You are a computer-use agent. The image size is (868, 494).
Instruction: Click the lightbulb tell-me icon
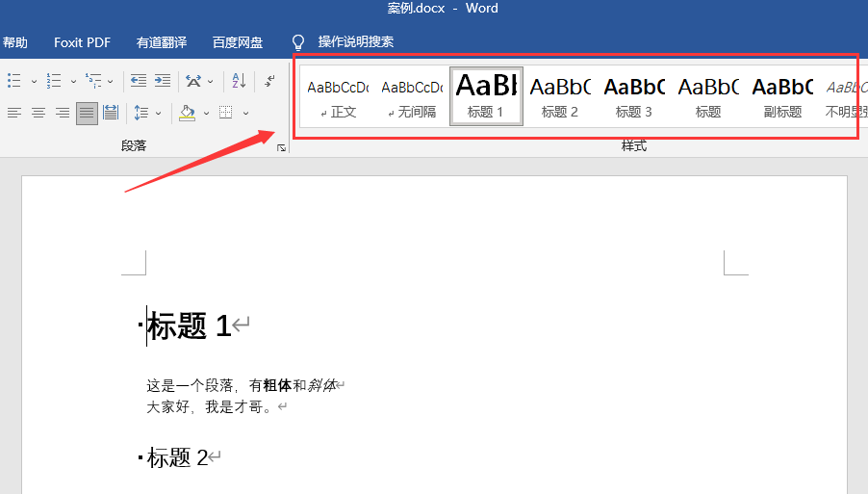[297, 42]
